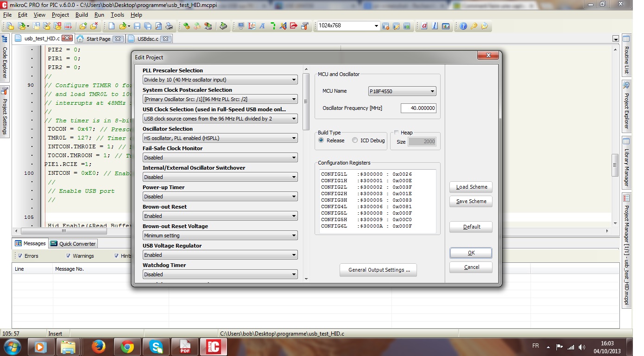The width and height of the screenshot is (644, 356).
Task: Toggle the Errors filter checkbox
Action: point(20,256)
